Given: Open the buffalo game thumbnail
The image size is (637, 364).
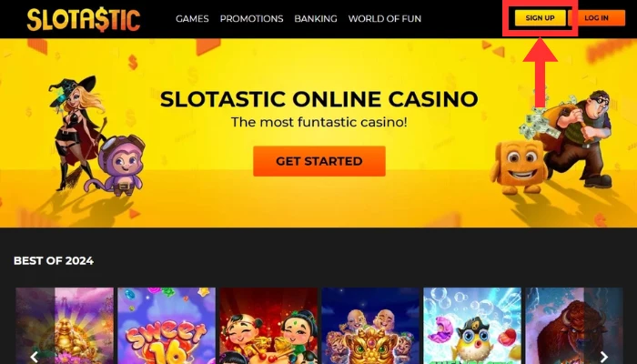Looking at the screenshot, I should click(x=574, y=326).
